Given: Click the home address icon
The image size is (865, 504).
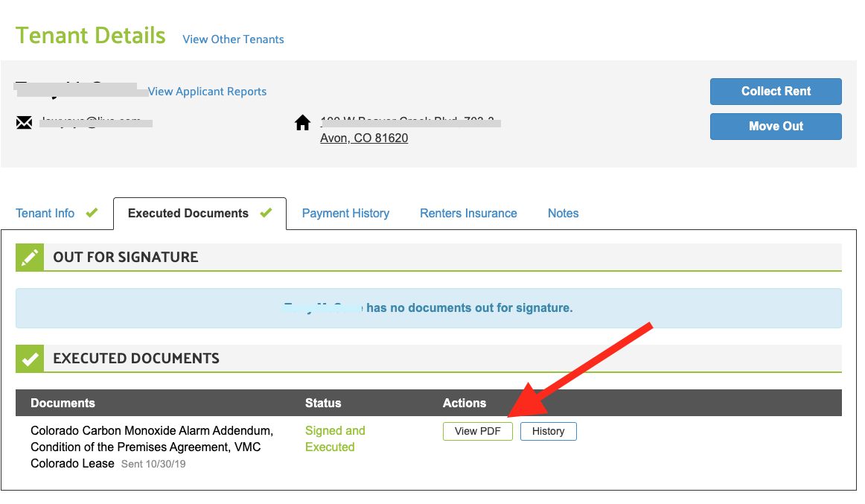Looking at the screenshot, I should pyautogui.click(x=302, y=123).
